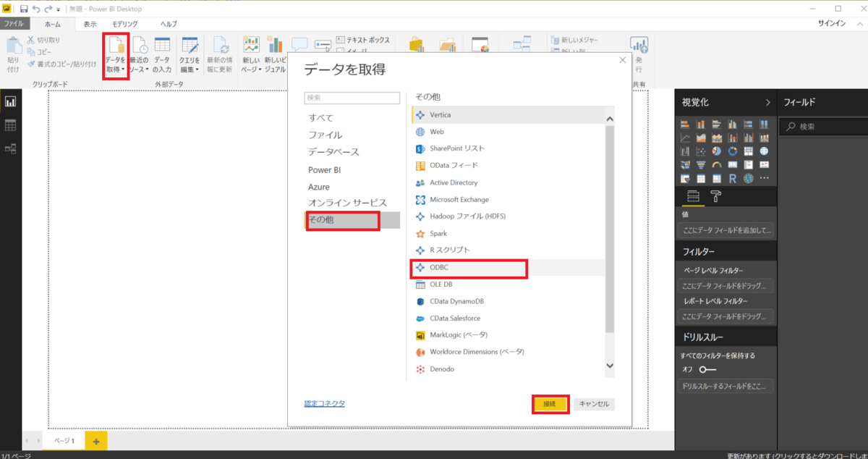Select the Spark connector

(508, 234)
